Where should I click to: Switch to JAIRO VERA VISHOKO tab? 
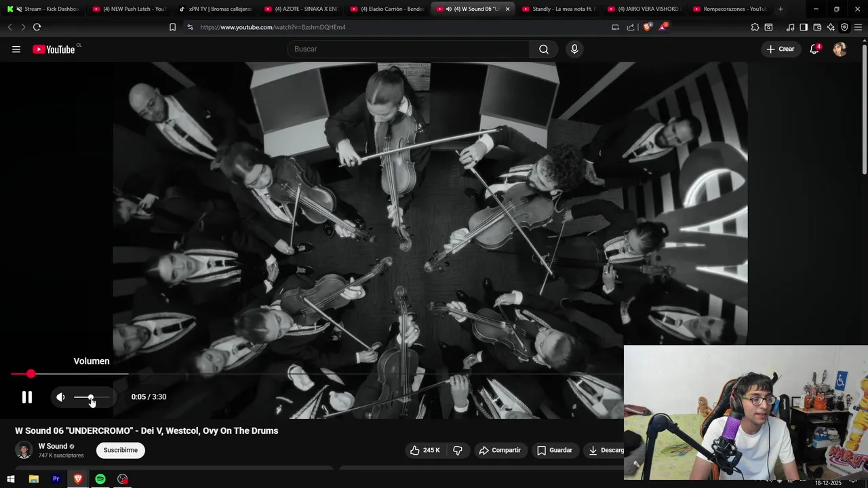(644, 9)
